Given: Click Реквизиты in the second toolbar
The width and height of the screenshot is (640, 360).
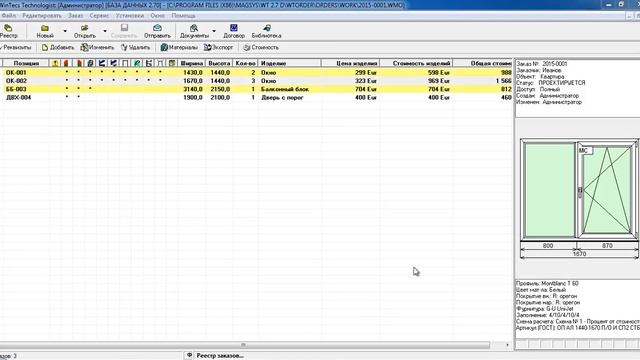Looking at the screenshot, I should pyautogui.click(x=16, y=47).
